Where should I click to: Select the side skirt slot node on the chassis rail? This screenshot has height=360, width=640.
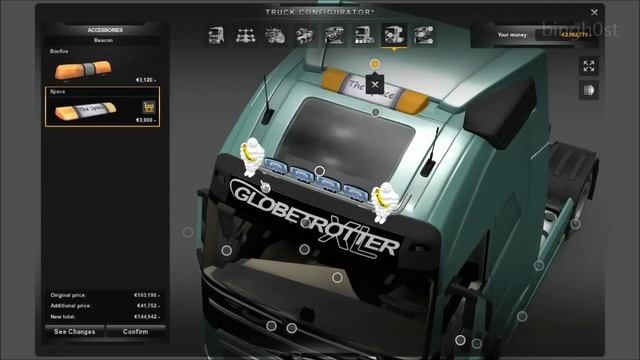(539, 265)
